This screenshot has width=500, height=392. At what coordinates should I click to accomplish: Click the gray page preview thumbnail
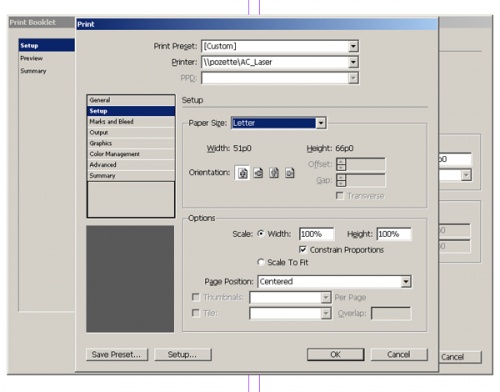(130, 279)
